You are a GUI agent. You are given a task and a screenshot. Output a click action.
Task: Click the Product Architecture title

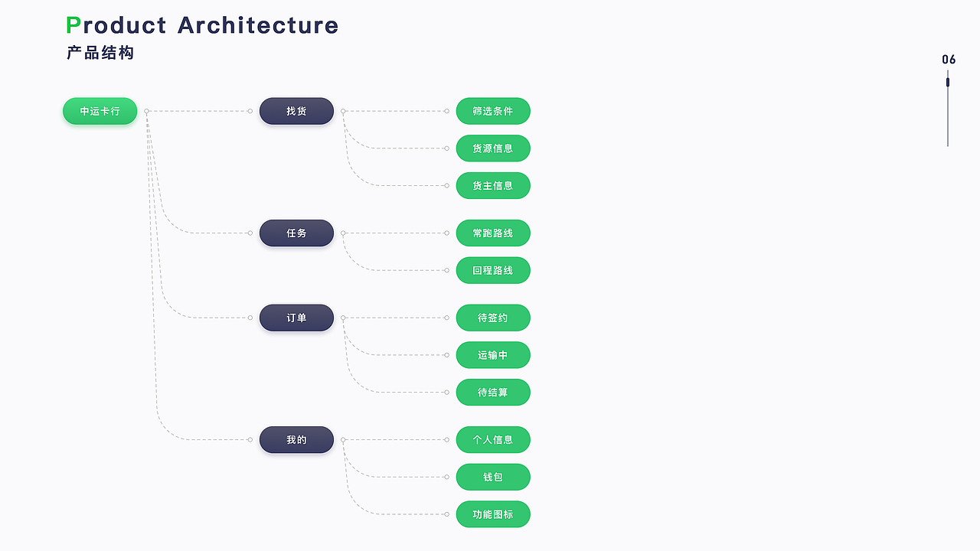202,25
